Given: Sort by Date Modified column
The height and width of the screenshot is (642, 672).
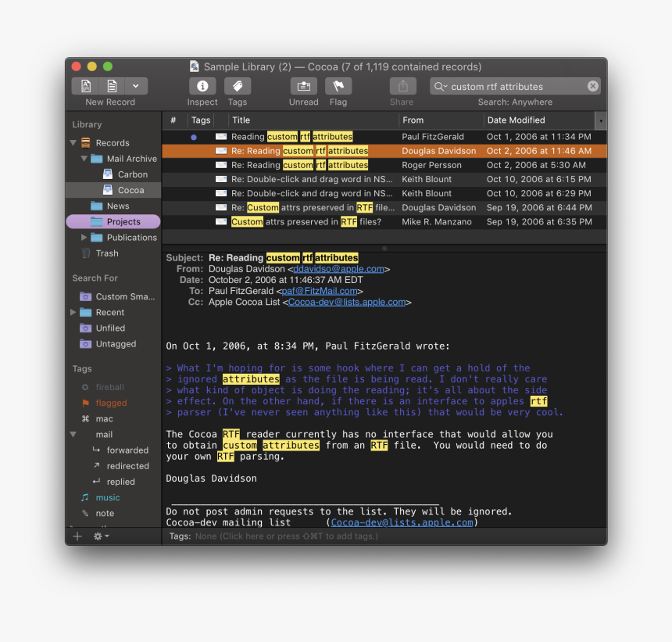Looking at the screenshot, I should 539,120.
